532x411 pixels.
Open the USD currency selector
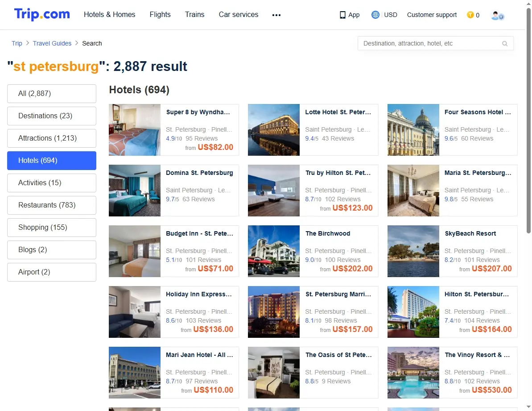click(391, 15)
